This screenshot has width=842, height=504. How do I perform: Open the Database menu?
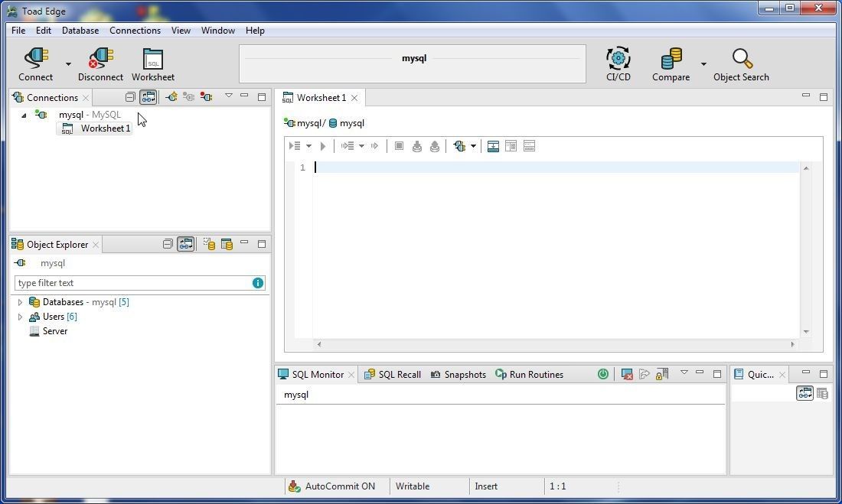coord(80,31)
